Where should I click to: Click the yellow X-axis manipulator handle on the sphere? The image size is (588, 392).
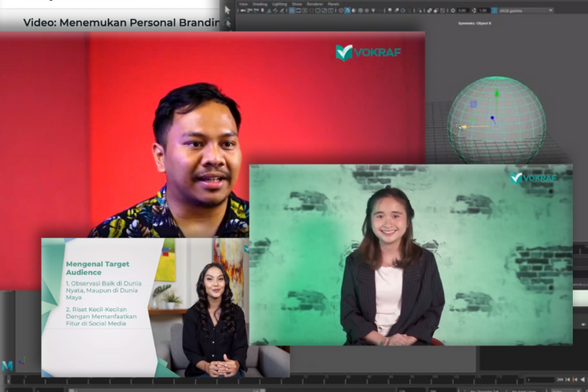coord(463,127)
